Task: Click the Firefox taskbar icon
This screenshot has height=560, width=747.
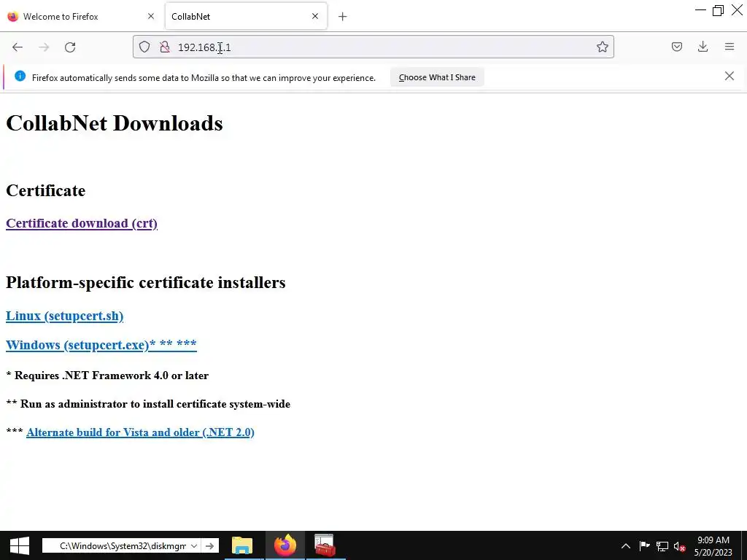Action: point(285,545)
